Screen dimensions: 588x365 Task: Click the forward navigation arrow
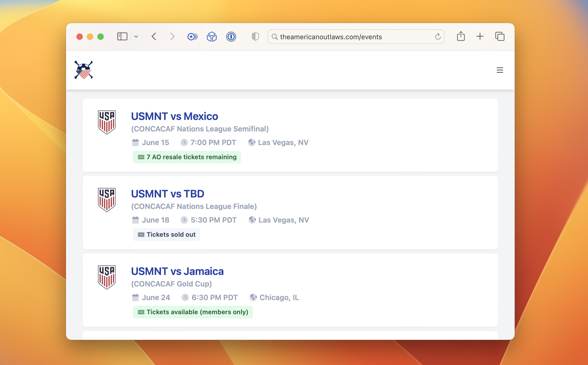(172, 36)
